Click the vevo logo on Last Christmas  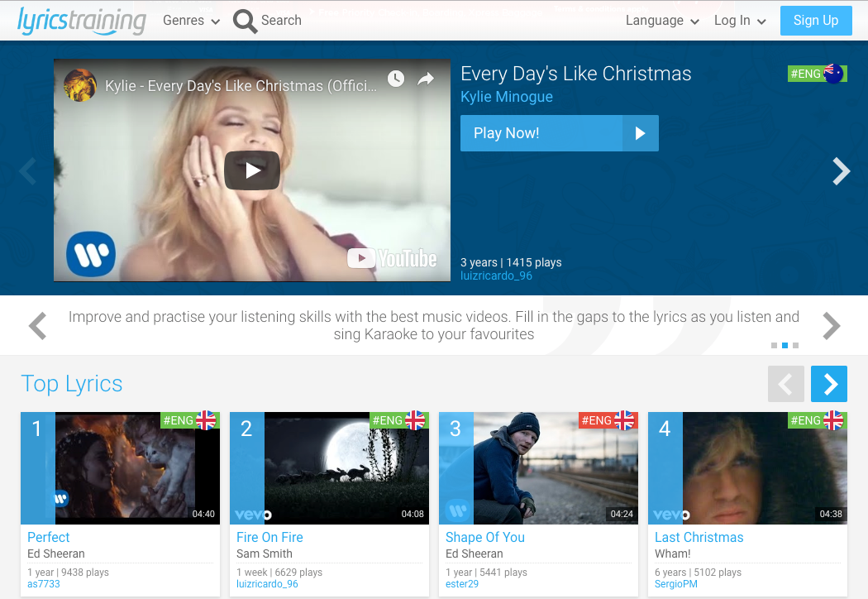pyautogui.click(x=671, y=515)
